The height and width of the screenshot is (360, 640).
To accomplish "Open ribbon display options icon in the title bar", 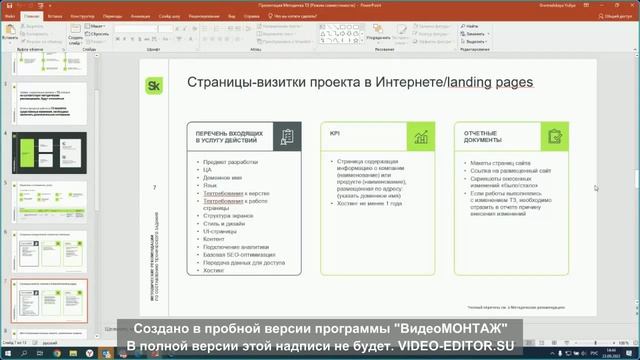I will tap(586, 5).
